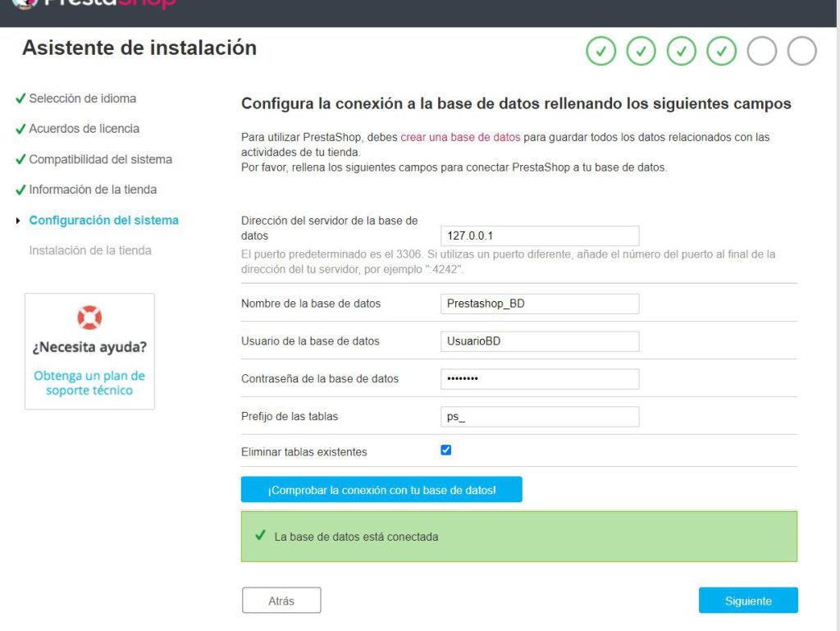Click the sixth empty step circle
This screenshot has width=840, height=631.
tap(801, 51)
